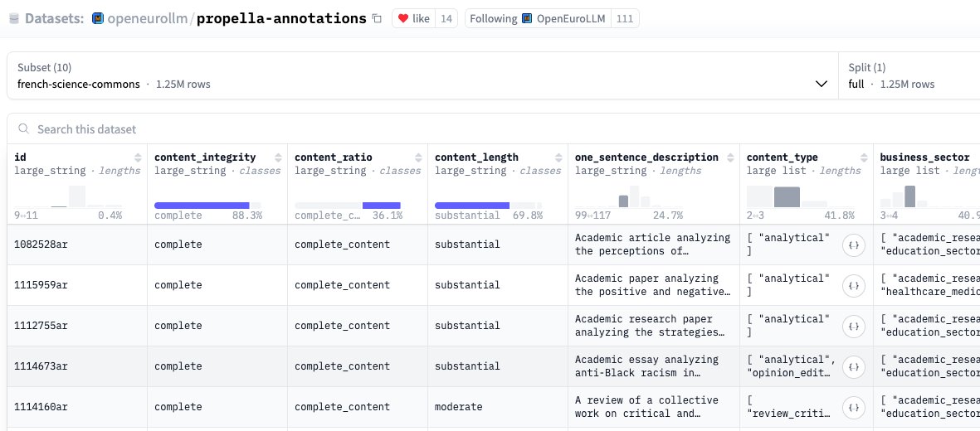The height and width of the screenshot is (431, 980).
Task: Sort the one_sentence_description column
Action: click(730, 157)
